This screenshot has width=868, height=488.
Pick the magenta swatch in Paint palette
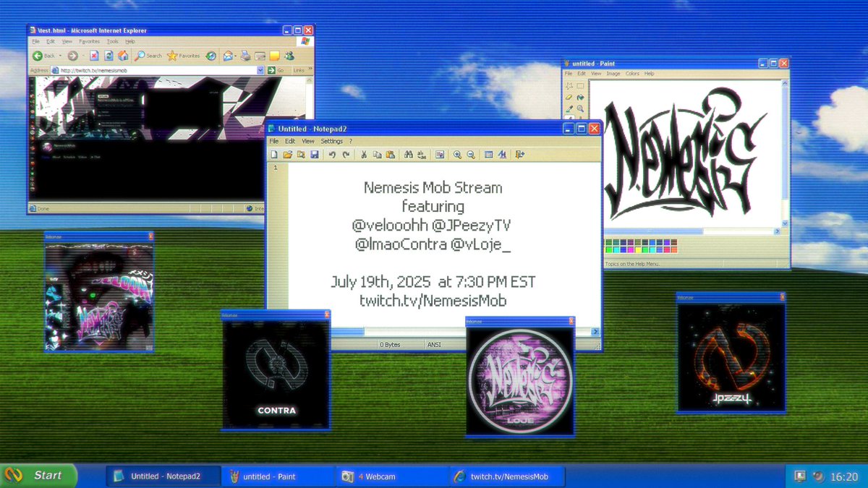pyautogui.click(x=631, y=249)
